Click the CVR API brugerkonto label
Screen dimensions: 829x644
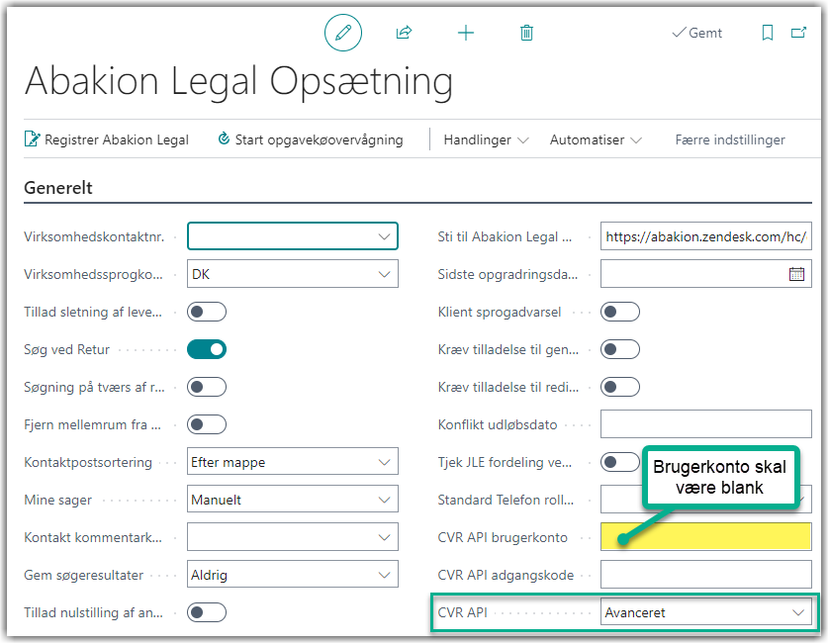pyautogui.click(x=503, y=538)
